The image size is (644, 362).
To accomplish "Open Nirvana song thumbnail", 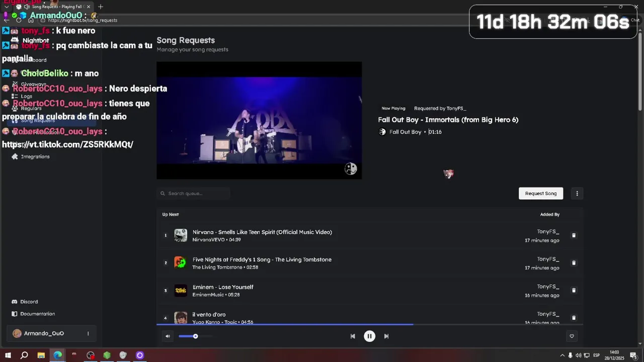I will pyautogui.click(x=181, y=235).
